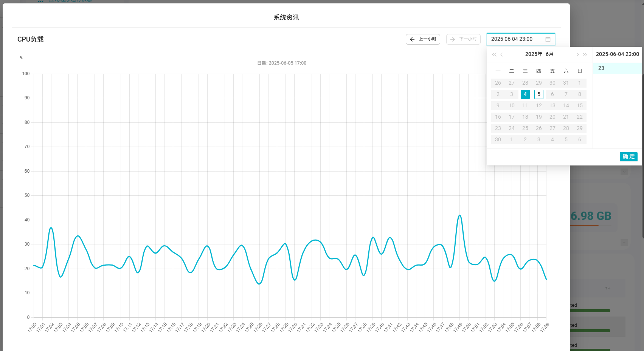
Task: Select hour 23 in the time column
Action: tap(617, 68)
